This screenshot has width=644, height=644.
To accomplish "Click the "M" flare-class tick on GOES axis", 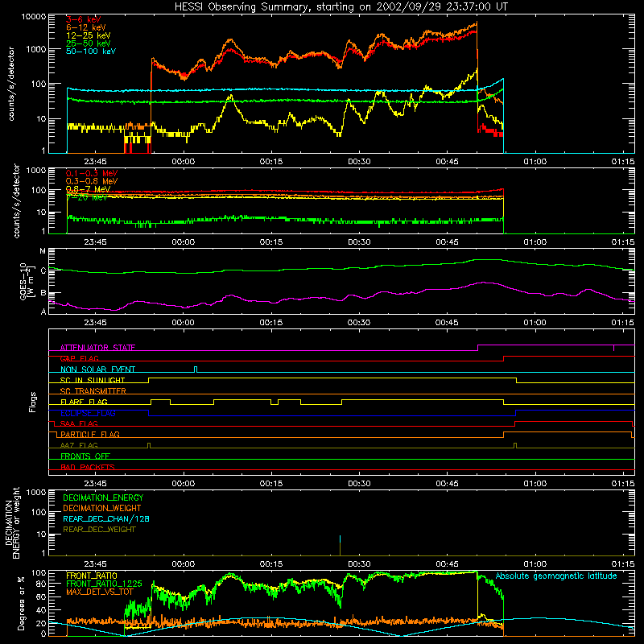I will click(x=43, y=251).
